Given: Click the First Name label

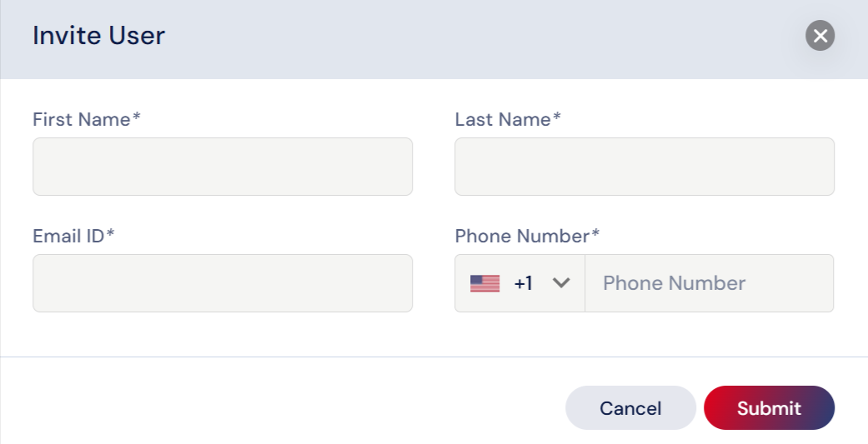Looking at the screenshot, I should click(x=82, y=119).
